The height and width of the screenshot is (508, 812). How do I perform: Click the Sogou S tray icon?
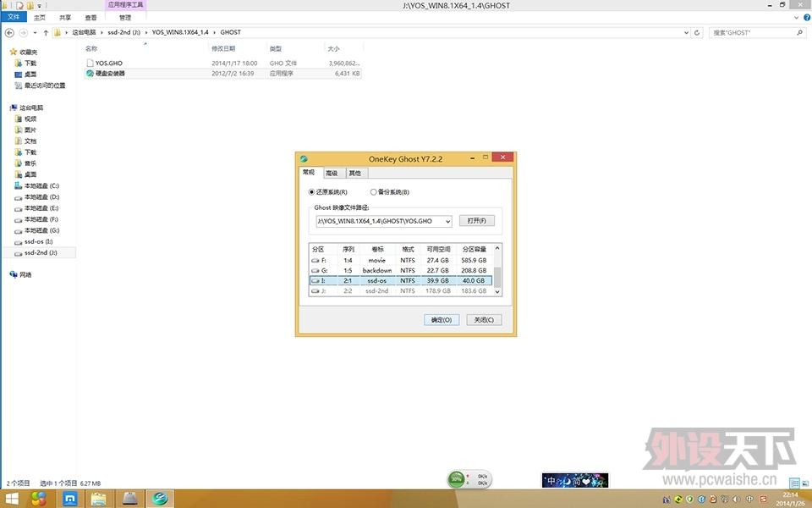pyautogui.click(x=763, y=500)
